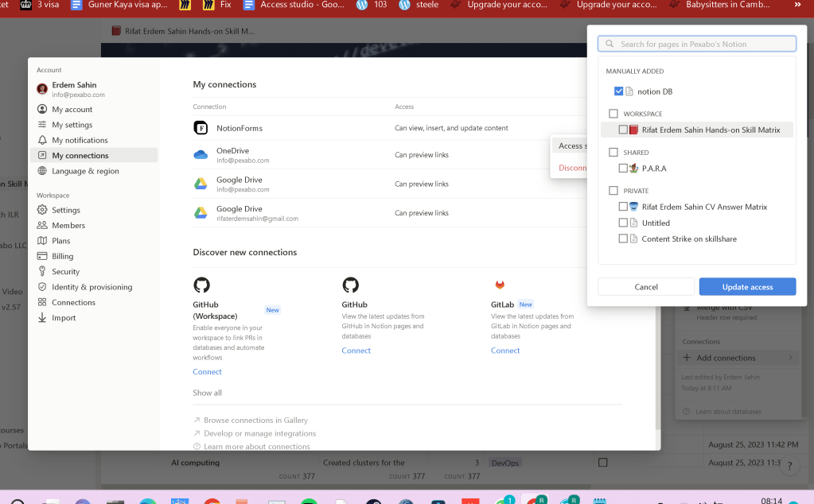Check the PRIVATE section checkbox
Screen dimensions: 814x504
tap(613, 191)
